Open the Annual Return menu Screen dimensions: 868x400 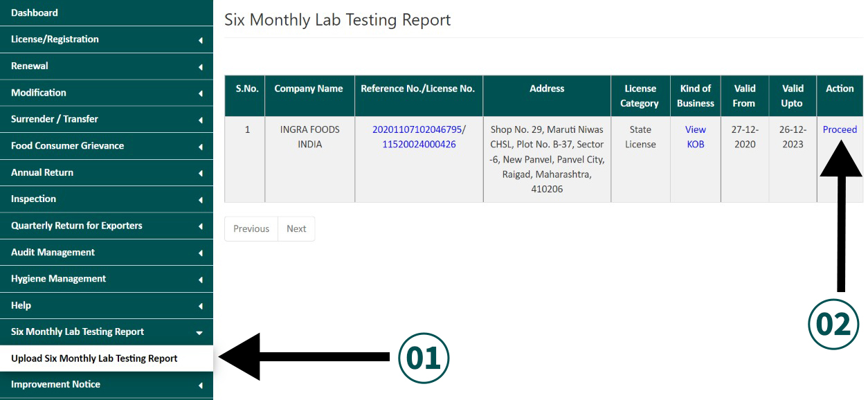coord(107,172)
